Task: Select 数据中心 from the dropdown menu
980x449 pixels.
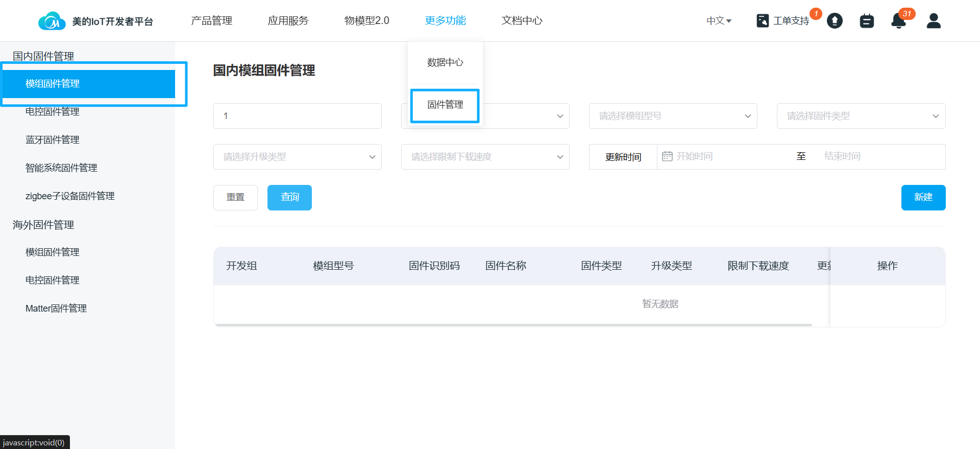Action: 445,62
